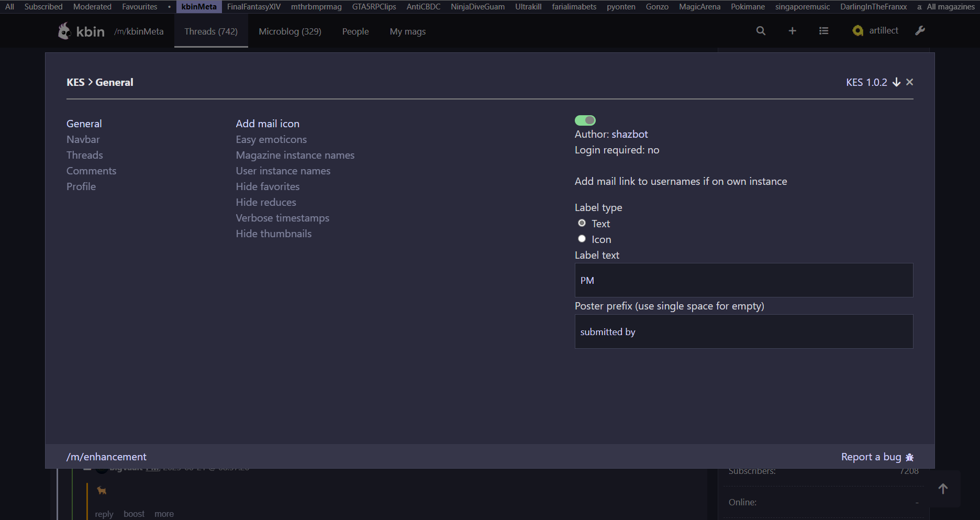980x520 pixels.
Task: Click the Report a bug link
Action: (871, 457)
